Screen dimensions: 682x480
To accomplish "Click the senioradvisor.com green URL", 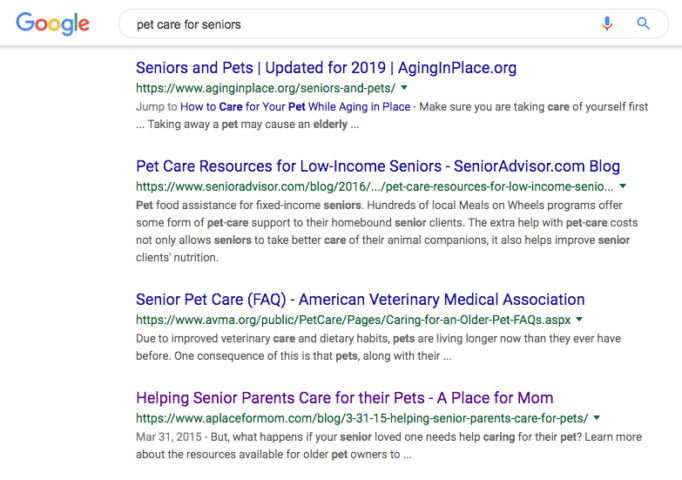I will (375, 187).
